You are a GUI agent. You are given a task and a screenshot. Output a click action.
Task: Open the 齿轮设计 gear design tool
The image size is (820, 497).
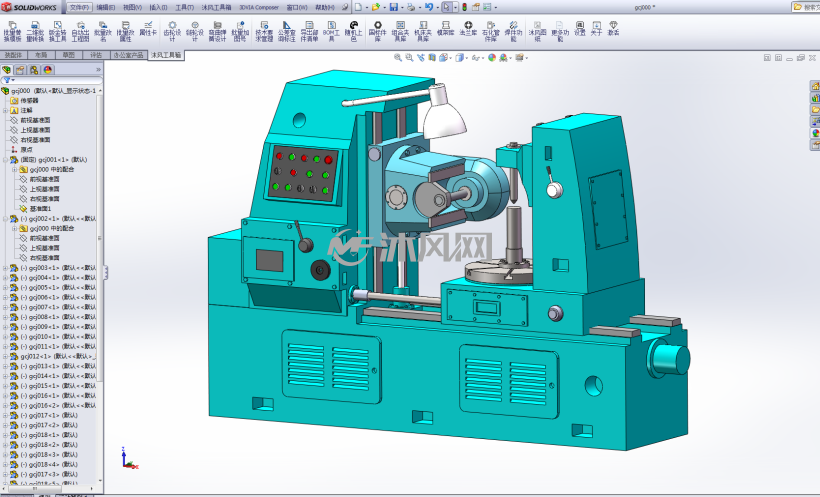click(172, 31)
